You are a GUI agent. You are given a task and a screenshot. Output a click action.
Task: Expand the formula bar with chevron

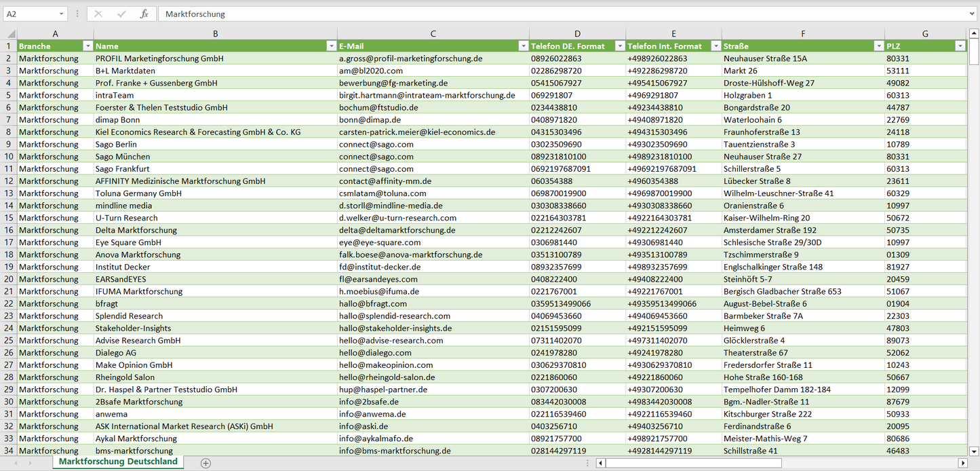(973, 14)
